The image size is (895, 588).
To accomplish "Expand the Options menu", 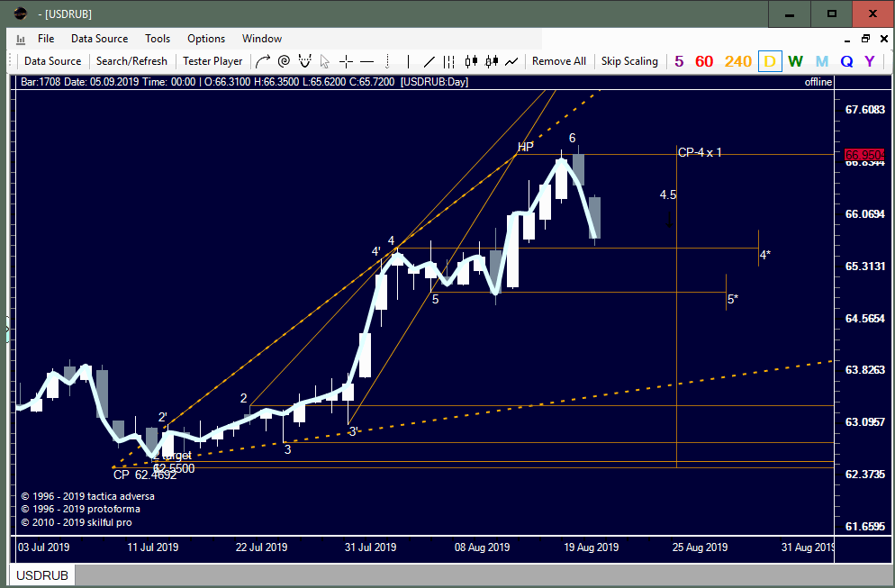I will point(206,39).
